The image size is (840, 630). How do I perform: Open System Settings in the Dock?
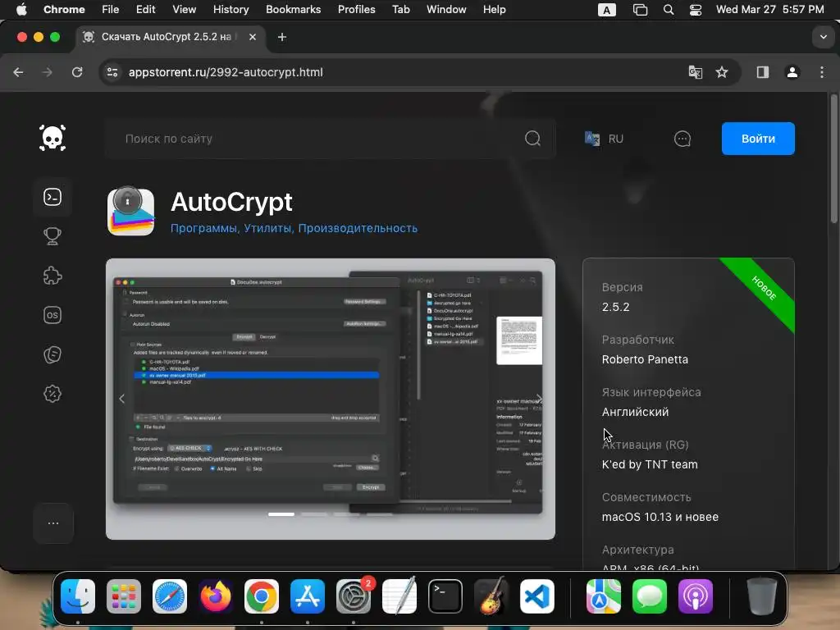(354, 596)
